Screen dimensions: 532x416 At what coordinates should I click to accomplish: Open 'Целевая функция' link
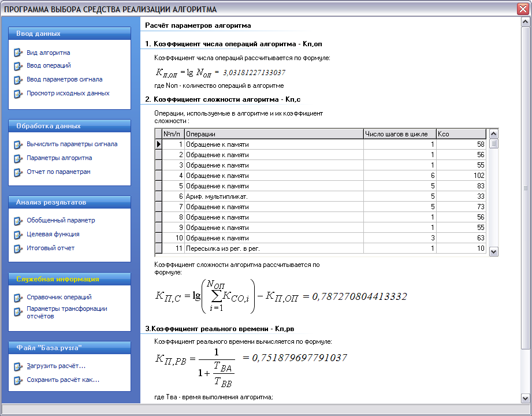pos(53,234)
